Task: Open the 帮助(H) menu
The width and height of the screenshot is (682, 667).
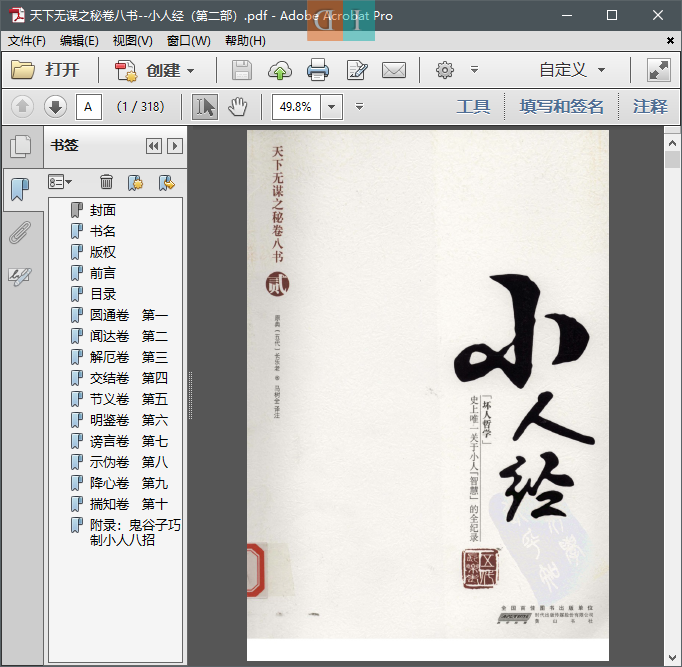Action: 245,41
